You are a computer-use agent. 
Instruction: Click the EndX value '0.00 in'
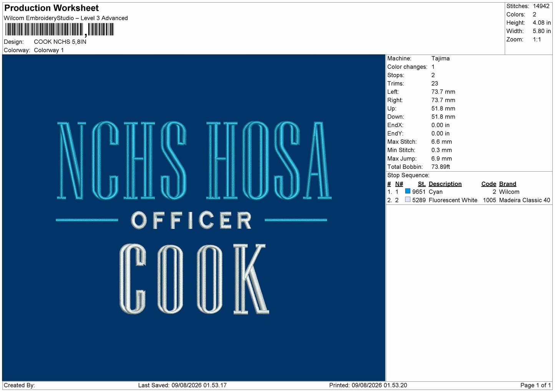pos(440,125)
